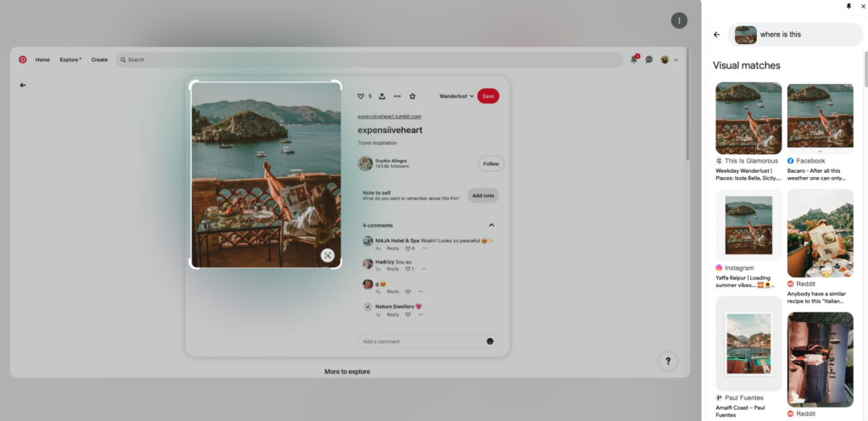Open more options on g's comment
This screenshot has width=868, height=421.
[420, 291]
